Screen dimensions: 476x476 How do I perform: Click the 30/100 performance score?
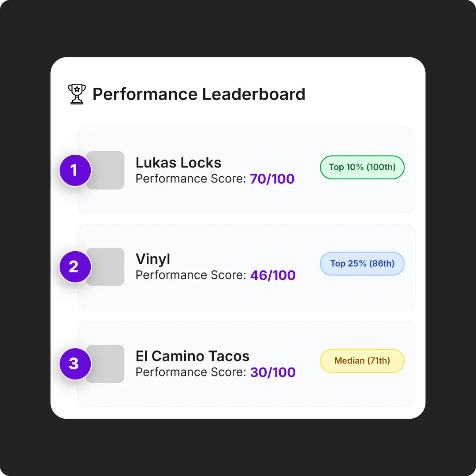(x=273, y=372)
